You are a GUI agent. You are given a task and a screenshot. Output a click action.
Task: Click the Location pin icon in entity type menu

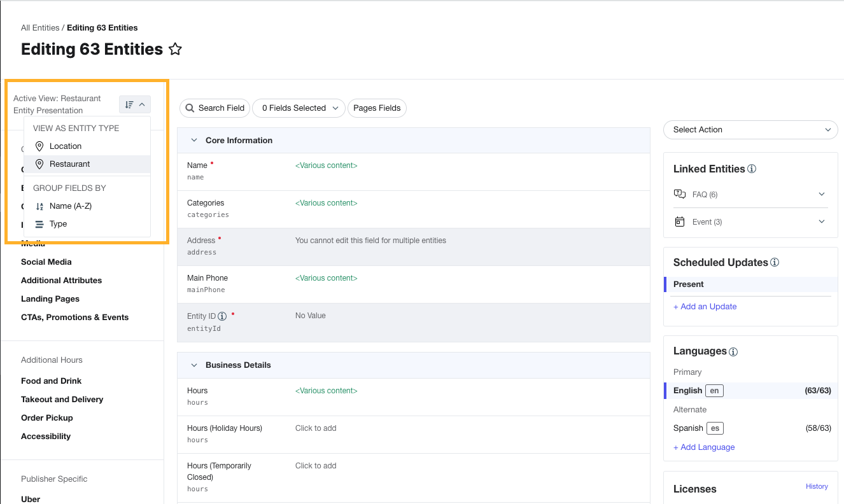tap(39, 146)
